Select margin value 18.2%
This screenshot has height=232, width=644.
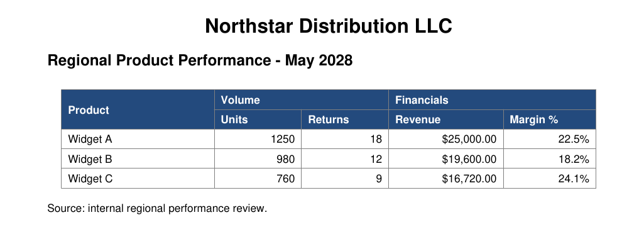[x=574, y=159]
